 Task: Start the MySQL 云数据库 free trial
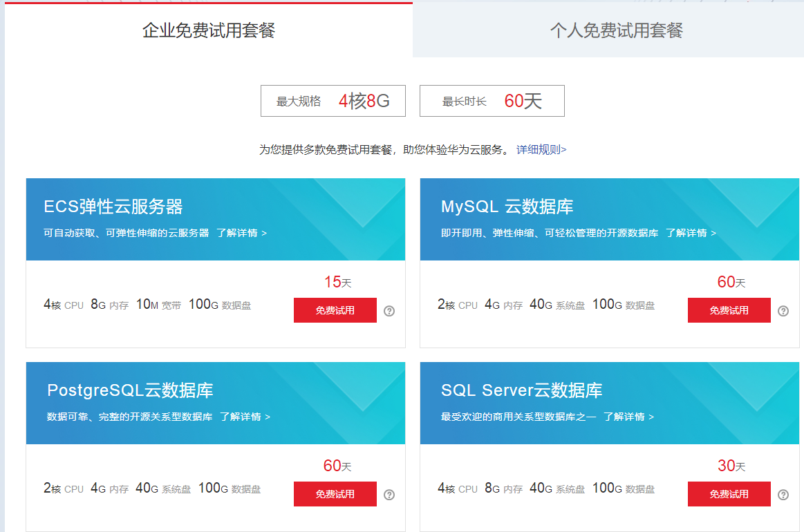[729, 310]
